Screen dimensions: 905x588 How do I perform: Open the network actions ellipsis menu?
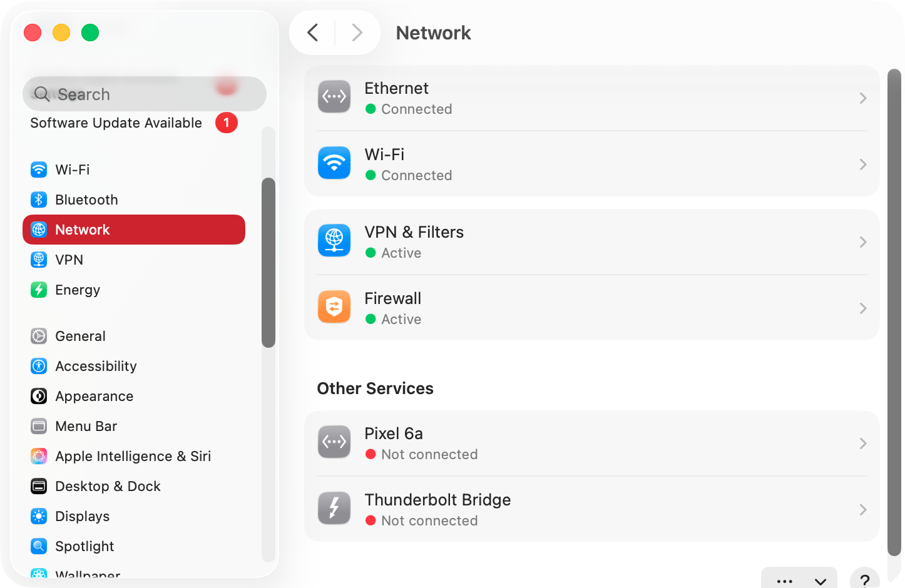784,580
